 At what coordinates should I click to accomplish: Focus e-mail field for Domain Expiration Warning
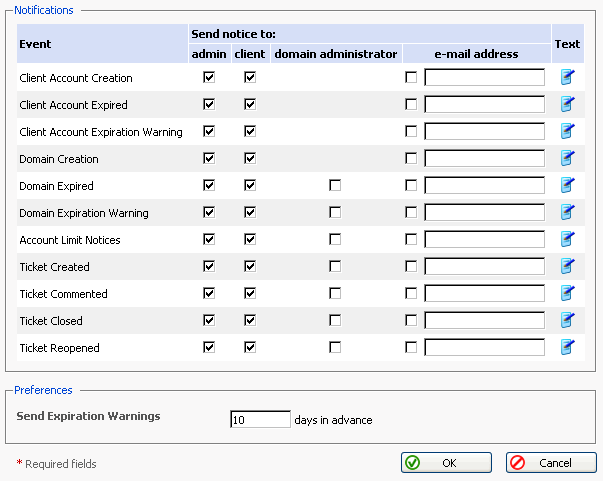click(485, 212)
